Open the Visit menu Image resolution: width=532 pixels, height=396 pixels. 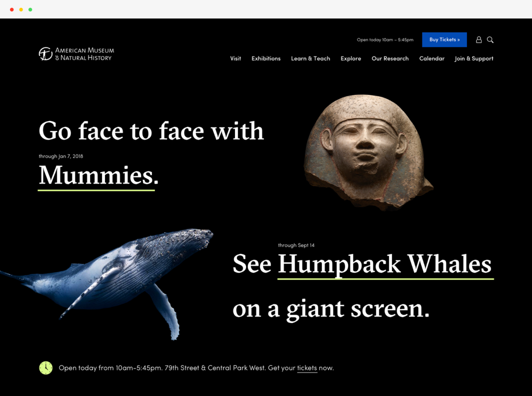coord(235,58)
